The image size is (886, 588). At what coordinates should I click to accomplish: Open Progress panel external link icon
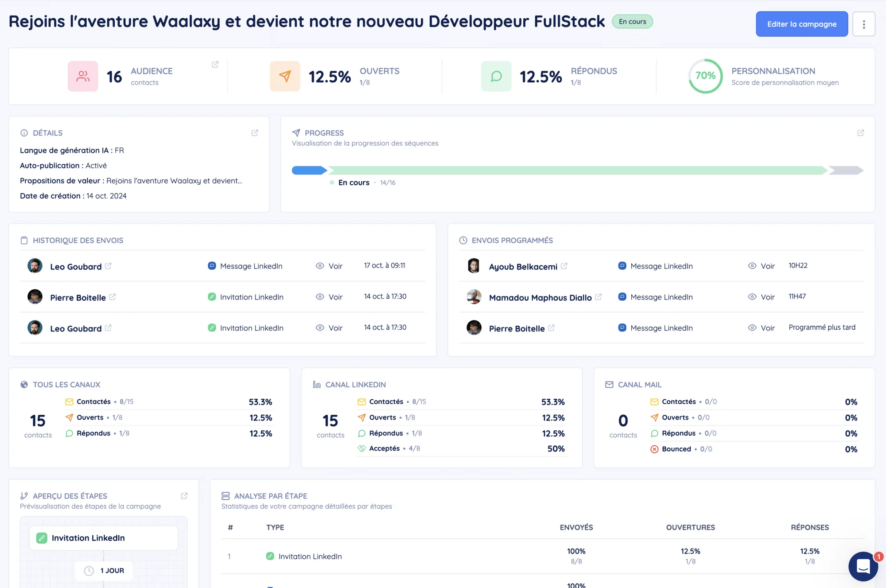(x=860, y=132)
